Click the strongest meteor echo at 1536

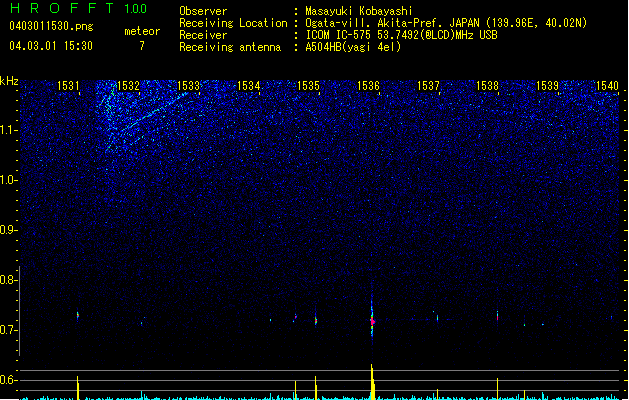[x=372, y=321]
